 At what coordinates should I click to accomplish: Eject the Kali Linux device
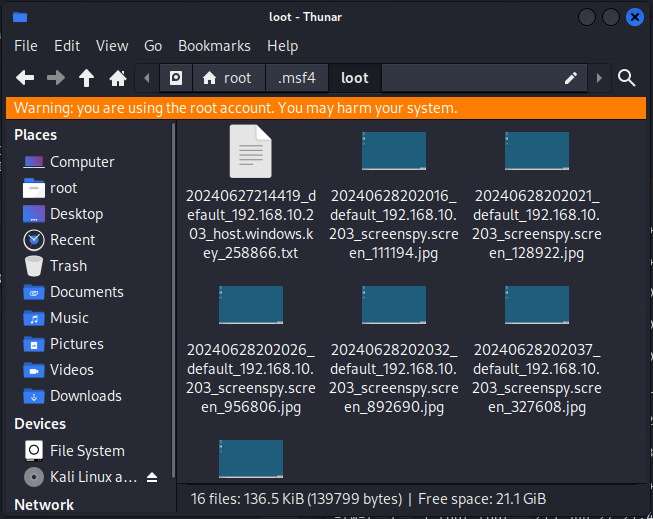click(x=152, y=477)
